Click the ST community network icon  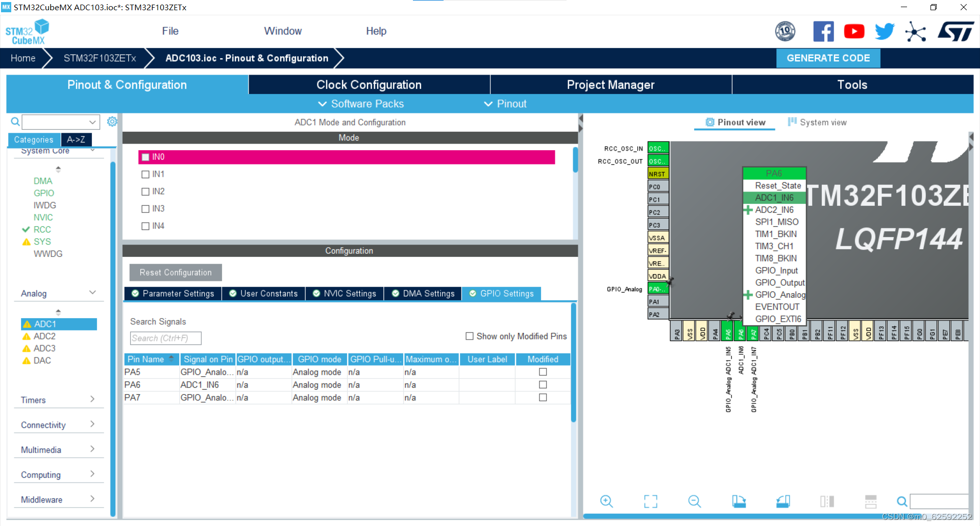pyautogui.click(x=916, y=32)
